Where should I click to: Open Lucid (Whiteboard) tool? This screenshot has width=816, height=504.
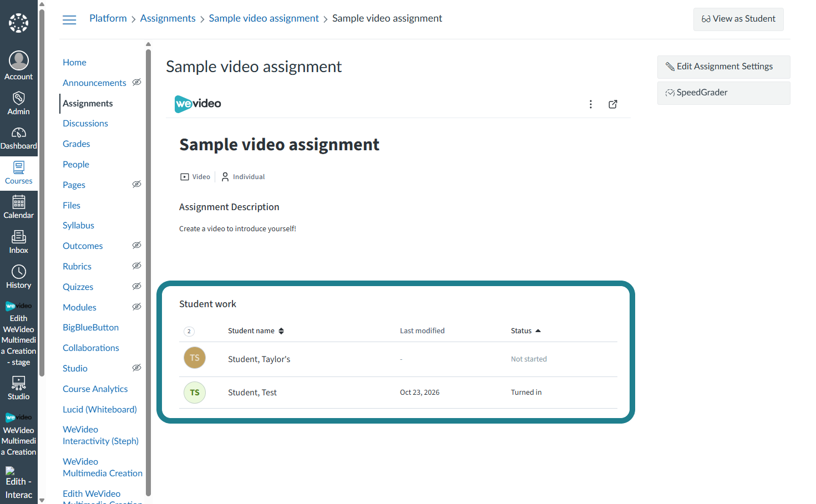(x=100, y=410)
